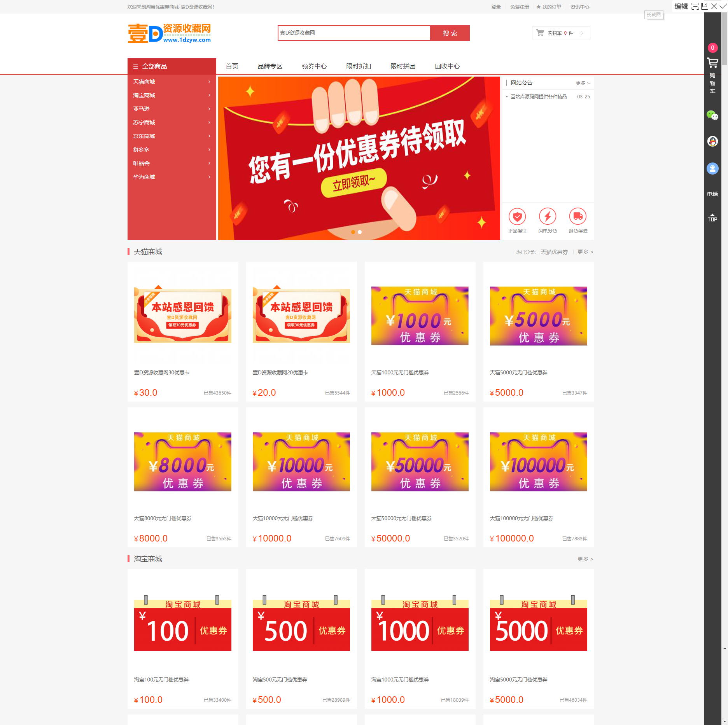Image resolution: width=728 pixels, height=725 pixels.
Task: Click inside the search input field
Action: 354,33
